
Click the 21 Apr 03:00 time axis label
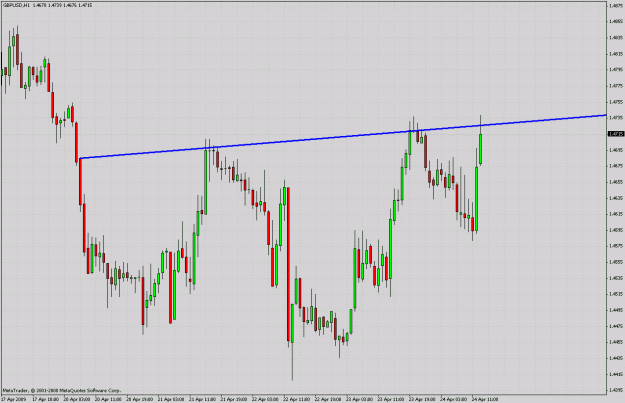(171, 399)
